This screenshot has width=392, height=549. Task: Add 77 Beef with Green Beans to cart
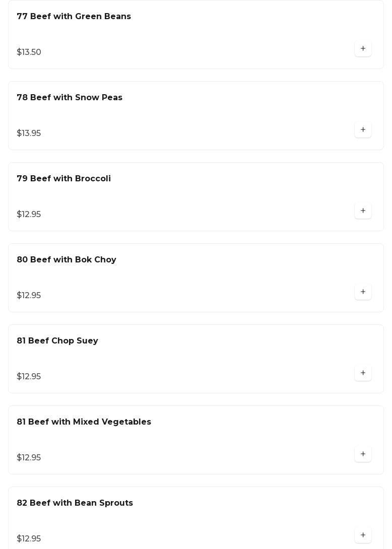pyautogui.click(x=363, y=49)
